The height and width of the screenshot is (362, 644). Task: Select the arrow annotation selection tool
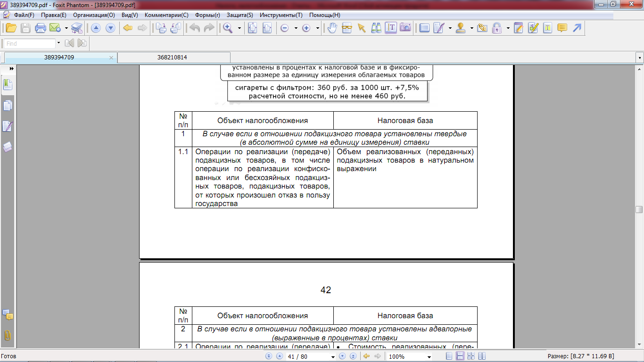click(362, 28)
